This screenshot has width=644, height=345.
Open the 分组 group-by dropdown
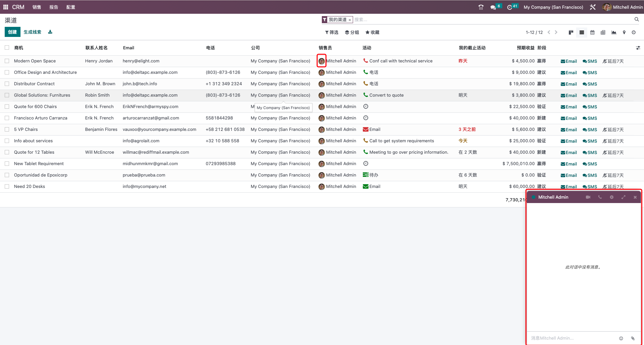point(352,32)
